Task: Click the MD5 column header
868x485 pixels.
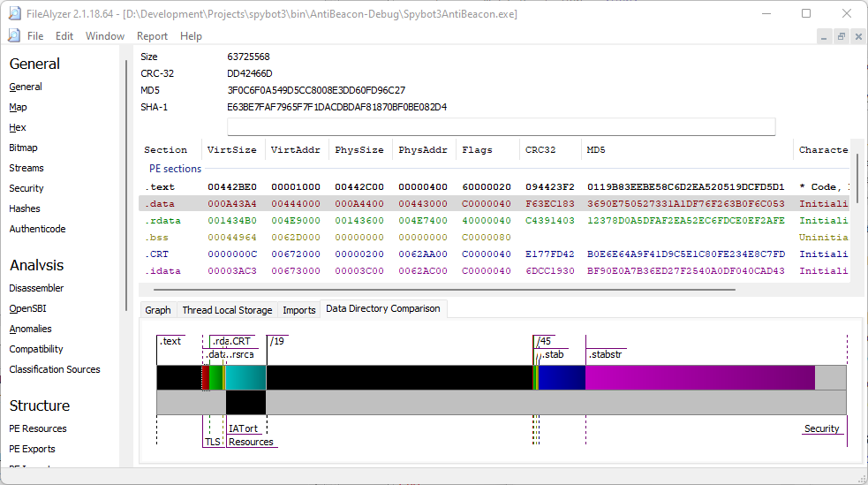Action: point(687,150)
